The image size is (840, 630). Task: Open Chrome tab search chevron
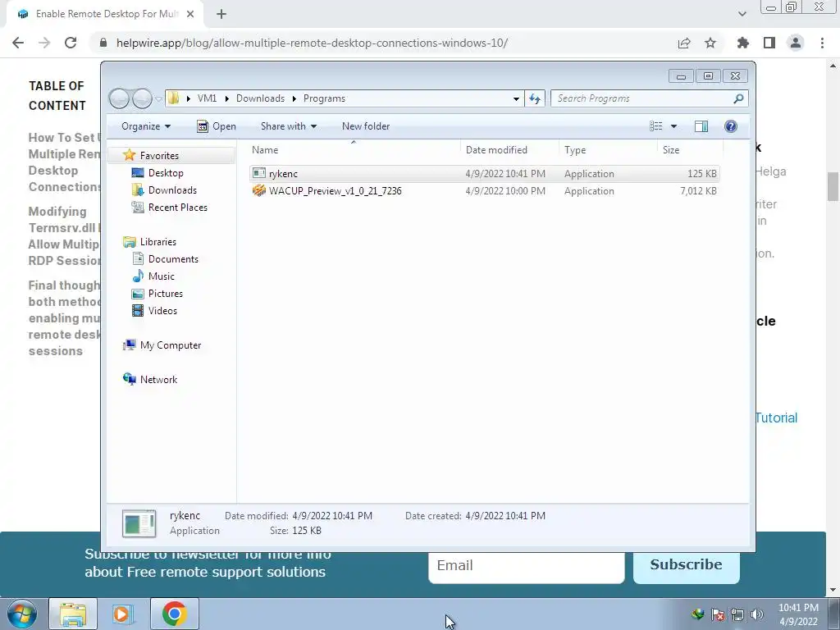pyautogui.click(x=742, y=14)
